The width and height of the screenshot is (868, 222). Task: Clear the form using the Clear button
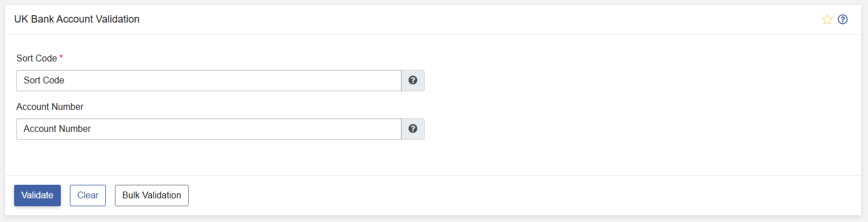[88, 196]
